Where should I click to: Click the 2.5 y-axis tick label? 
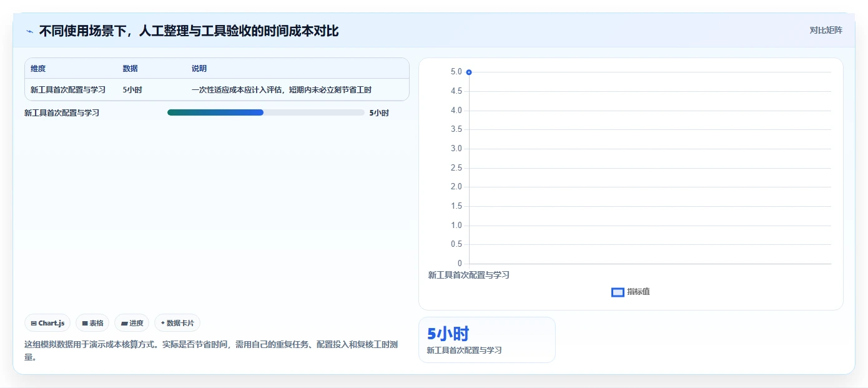pos(456,168)
